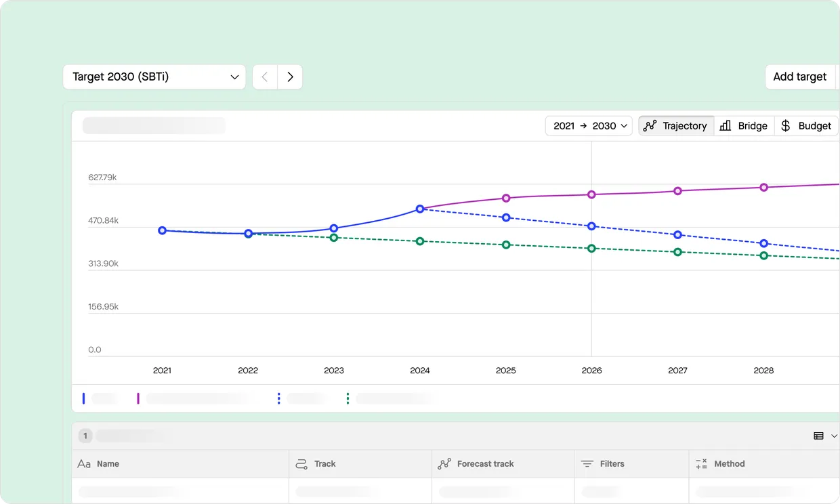The image size is (840, 504).
Task: Click the Bridge bar chart icon
Action: click(x=725, y=125)
